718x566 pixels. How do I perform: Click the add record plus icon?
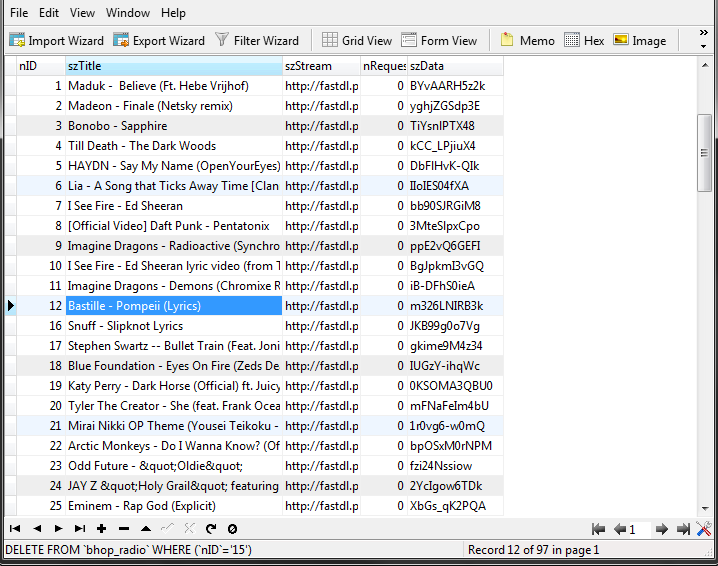pyautogui.click(x=102, y=528)
